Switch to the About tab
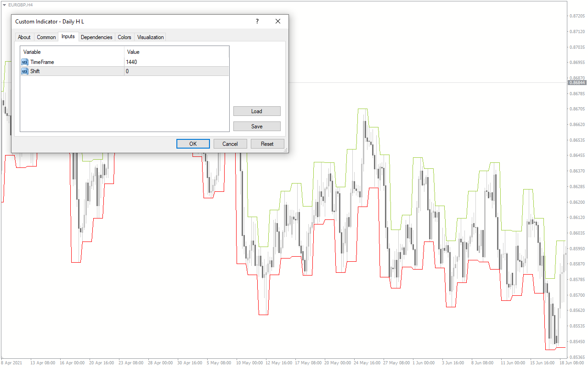 click(x=24, y=37)
